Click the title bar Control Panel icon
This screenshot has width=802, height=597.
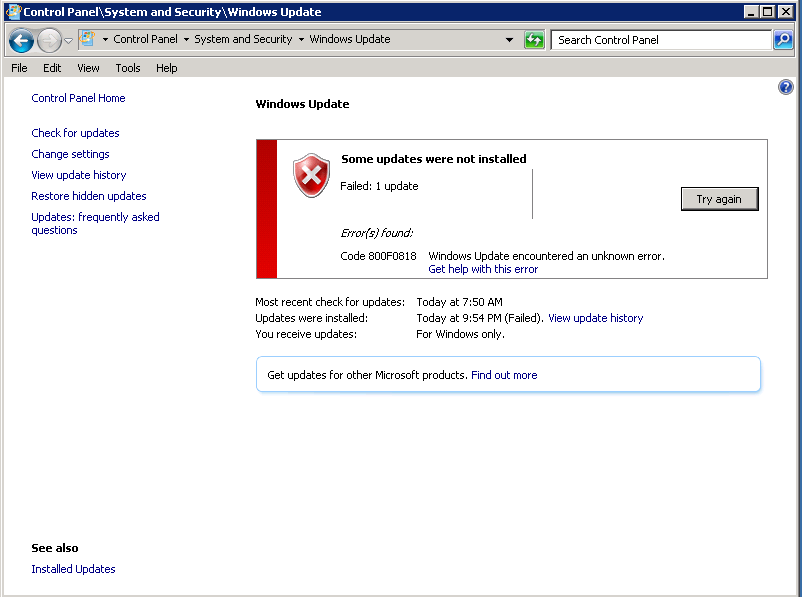[13, 12]
